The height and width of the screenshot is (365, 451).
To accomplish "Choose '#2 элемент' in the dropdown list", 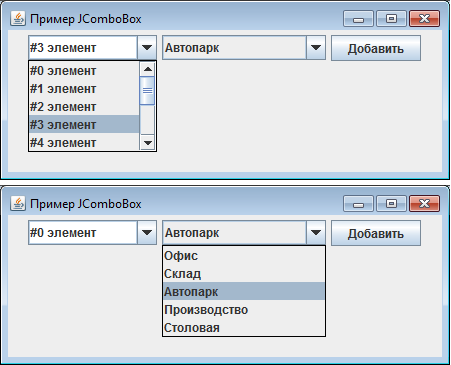I will (x=84, y=107).
